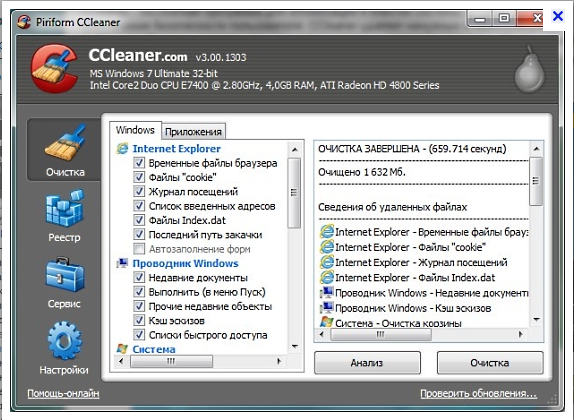Uncheck Временные файлы браузера
Image resolution: width=574 pixels, height=420 pixels.
(x=139, y=163)
